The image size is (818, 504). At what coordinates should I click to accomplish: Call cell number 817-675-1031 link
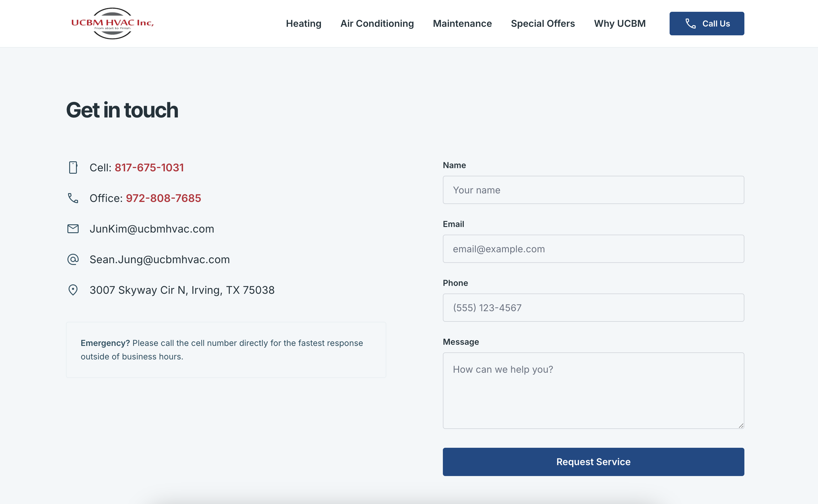coord(149,167)
